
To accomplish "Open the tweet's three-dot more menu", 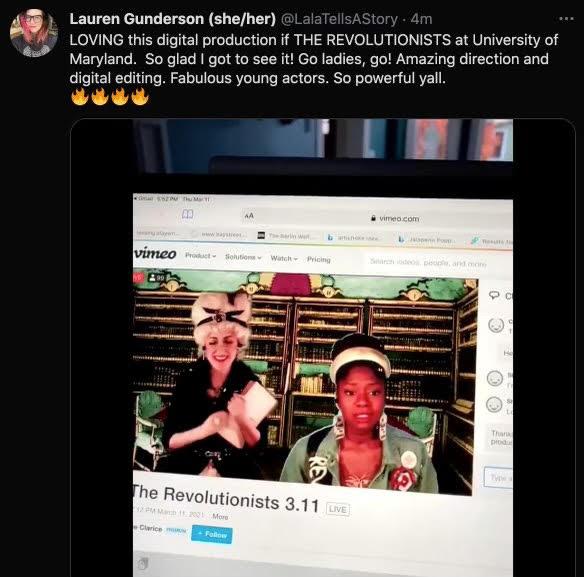I will (566, 19).
